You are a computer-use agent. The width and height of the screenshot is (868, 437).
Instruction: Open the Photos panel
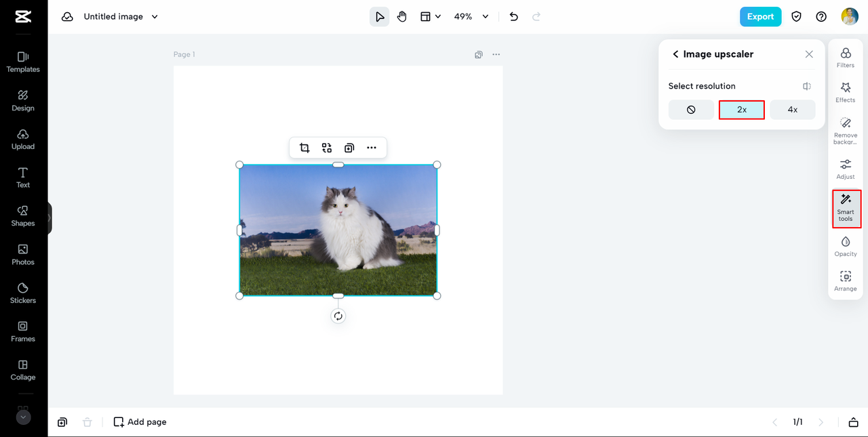coord(23,255)
